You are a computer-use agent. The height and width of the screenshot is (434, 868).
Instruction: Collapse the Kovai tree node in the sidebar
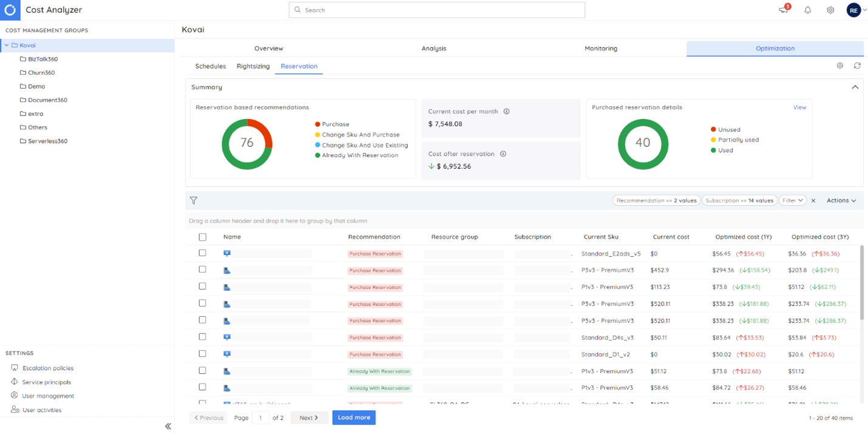[x=5, y=45]
